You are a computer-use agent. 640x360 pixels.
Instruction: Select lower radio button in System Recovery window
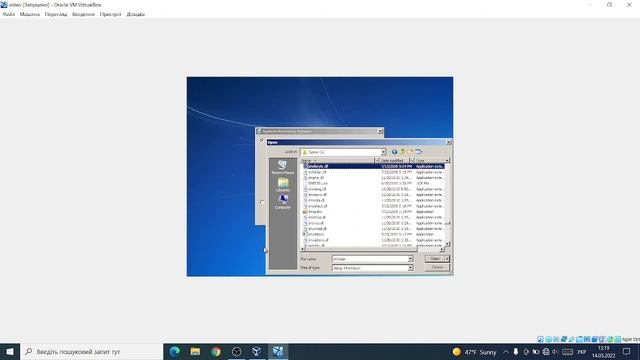coord(262,202)
